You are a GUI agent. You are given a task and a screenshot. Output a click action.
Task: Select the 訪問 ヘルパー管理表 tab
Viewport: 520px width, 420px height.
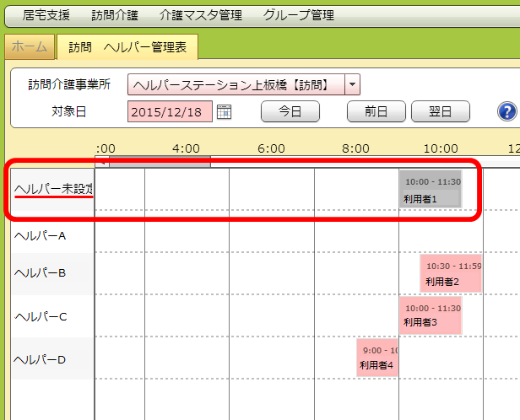pyautogui.click(x=127, y=47)
